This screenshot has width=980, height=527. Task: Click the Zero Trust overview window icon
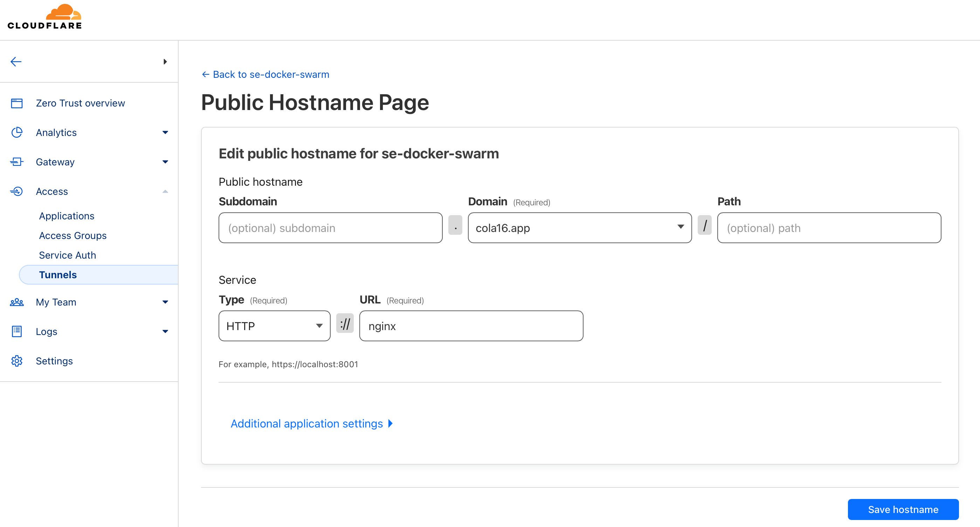17,103
